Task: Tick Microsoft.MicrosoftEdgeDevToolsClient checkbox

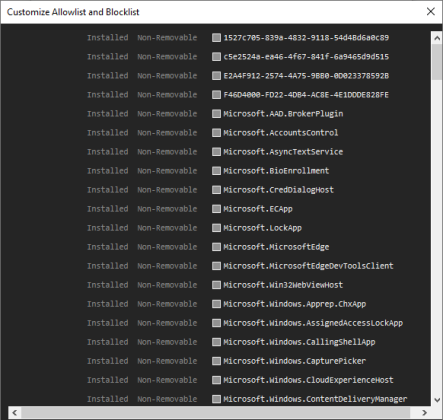Action: pos(216,266)
